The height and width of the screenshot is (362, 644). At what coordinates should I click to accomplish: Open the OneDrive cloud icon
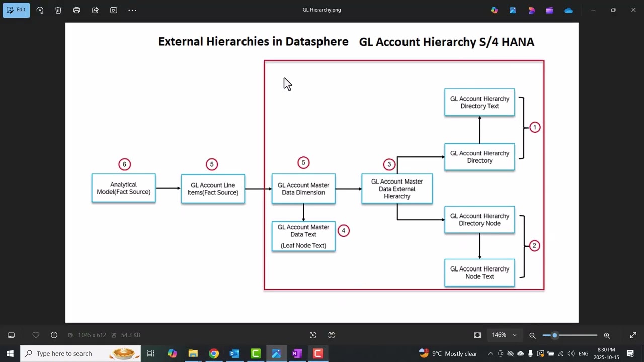(x=568, y=10)
